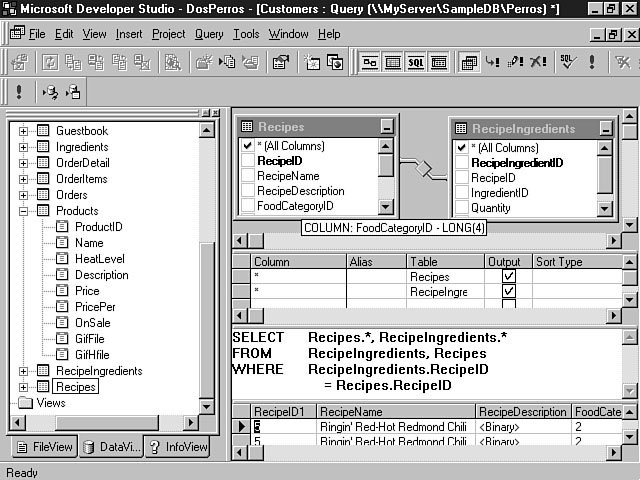This screenshot has height=480, width=640.
Task: Collapse the Products table tree node
Action: click(24, 211)
